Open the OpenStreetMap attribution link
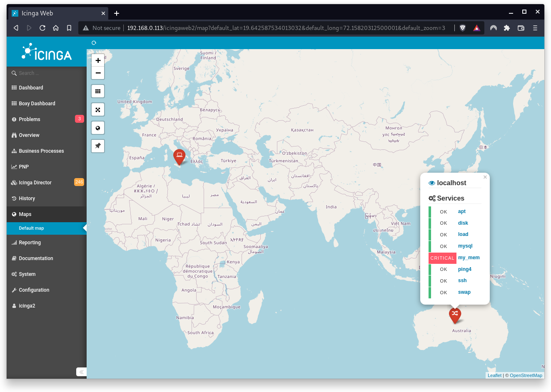Screen dimensions: 551x392 click(x=526, y=375)
